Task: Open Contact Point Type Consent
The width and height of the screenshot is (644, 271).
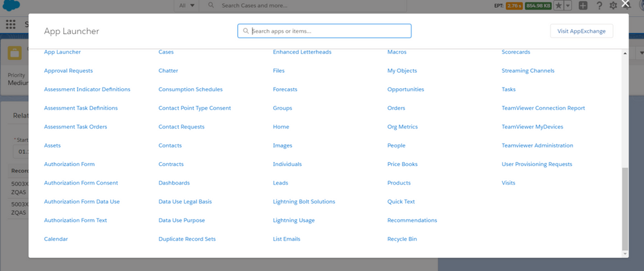Action: pos(195,108)
